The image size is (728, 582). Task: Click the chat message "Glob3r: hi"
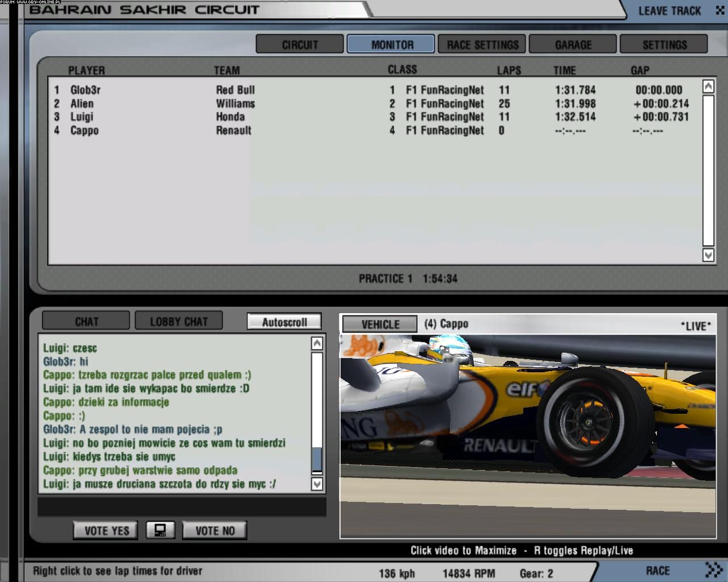[65, 361]
